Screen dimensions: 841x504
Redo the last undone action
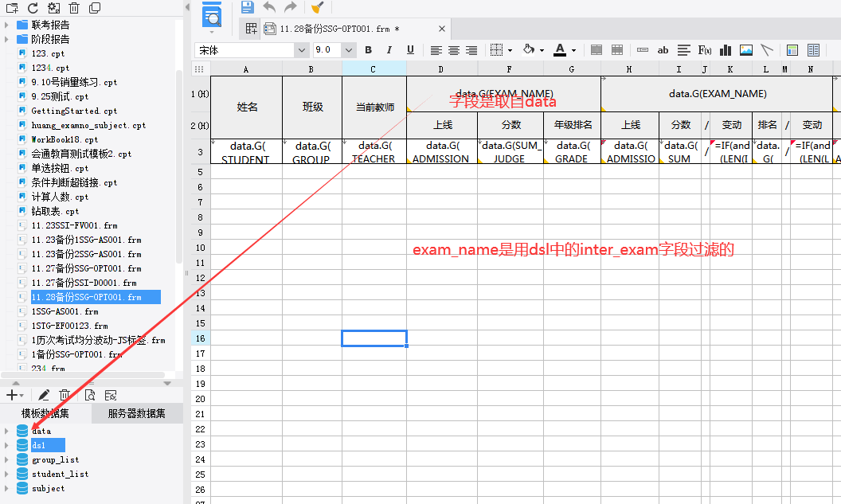[290, 7]
